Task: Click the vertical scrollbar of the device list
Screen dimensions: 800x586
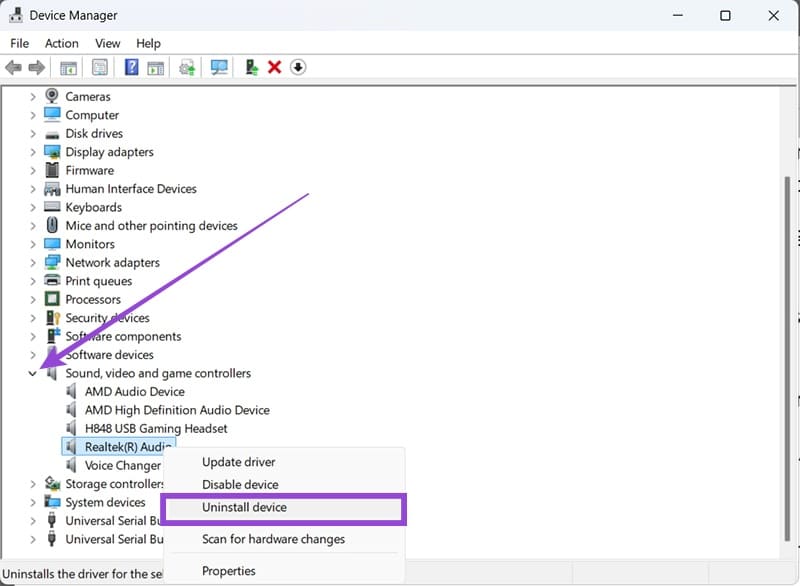Action: coord(787,300)
